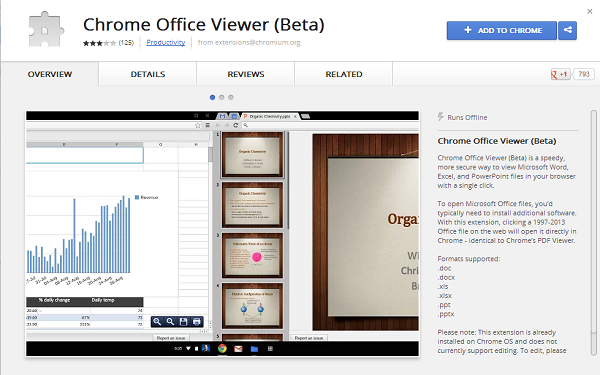The image size is (600, 375).
Task: Select the second carousel dot
Action: pyautogui.click(x=222, y=98)
